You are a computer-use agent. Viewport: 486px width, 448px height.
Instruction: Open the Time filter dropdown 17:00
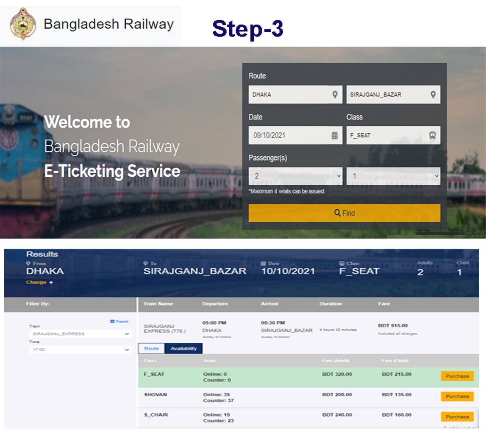pyautogui.click(x=80, y=349)
